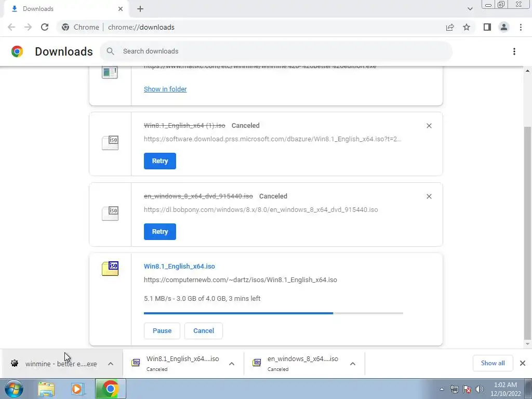Click the bobpony.com download URL text
532x399 pixels.
click(261, 210)
